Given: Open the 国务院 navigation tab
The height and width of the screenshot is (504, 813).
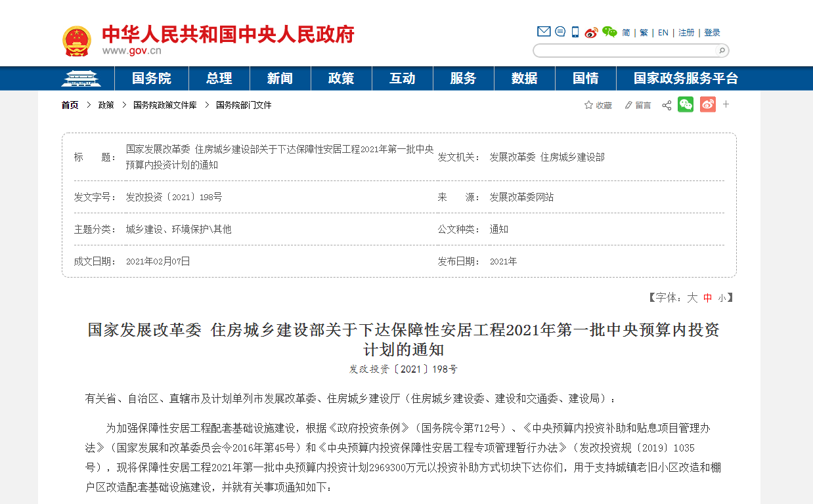Looking at the screenshot, I should (x=152, y=79).
